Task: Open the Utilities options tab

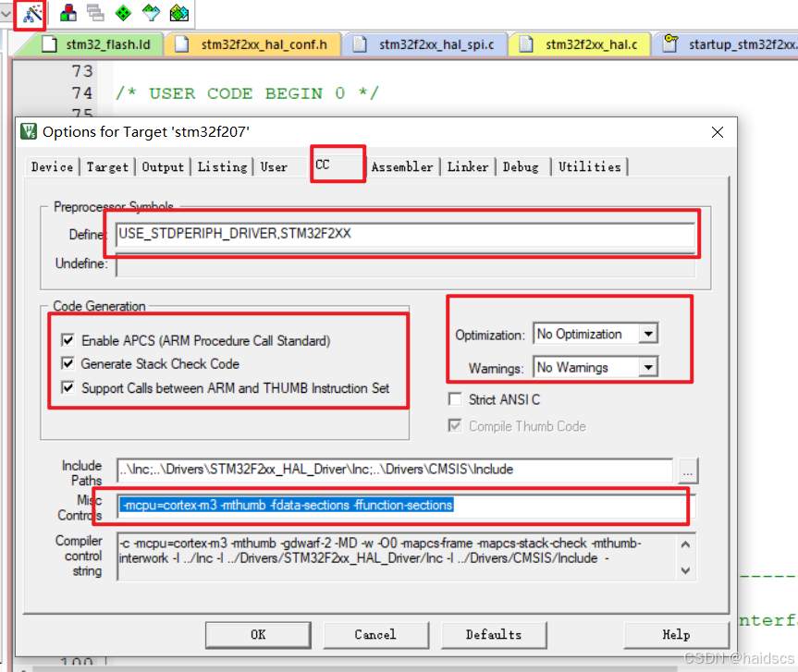Action: (x=589, y=167)
